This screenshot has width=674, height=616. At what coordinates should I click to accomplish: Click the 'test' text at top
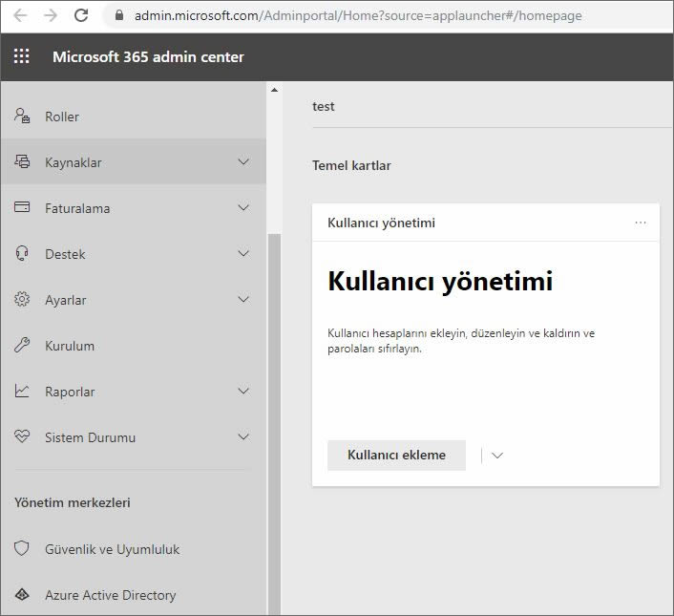point(324,106)
